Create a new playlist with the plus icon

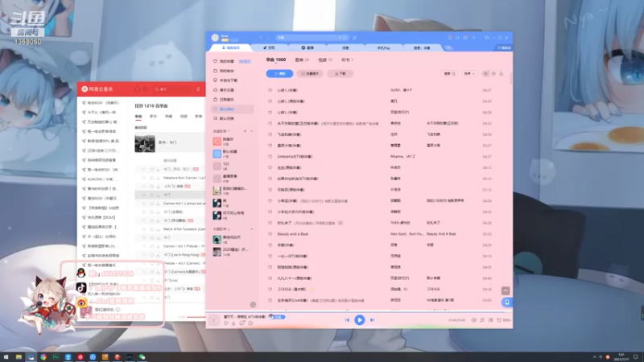tap(246, 131)
